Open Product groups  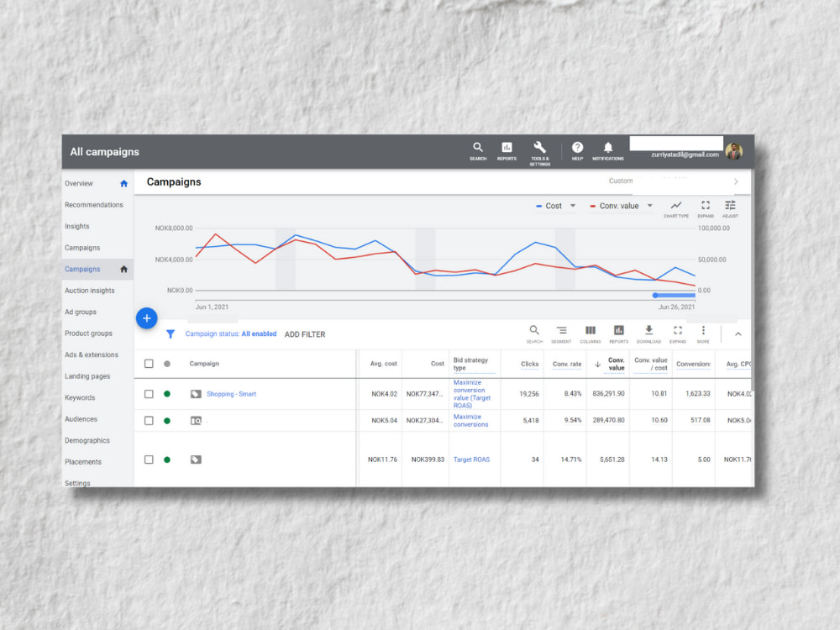coord(88,333)
